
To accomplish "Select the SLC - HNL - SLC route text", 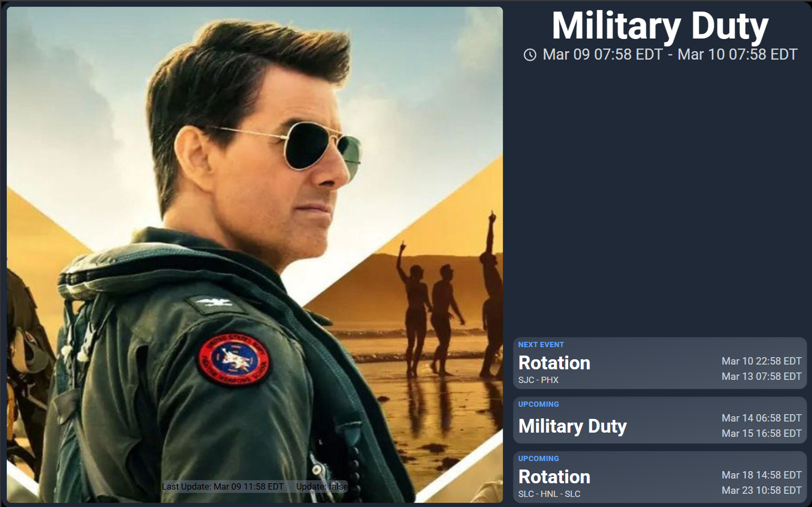I will (x=549, y=494).
